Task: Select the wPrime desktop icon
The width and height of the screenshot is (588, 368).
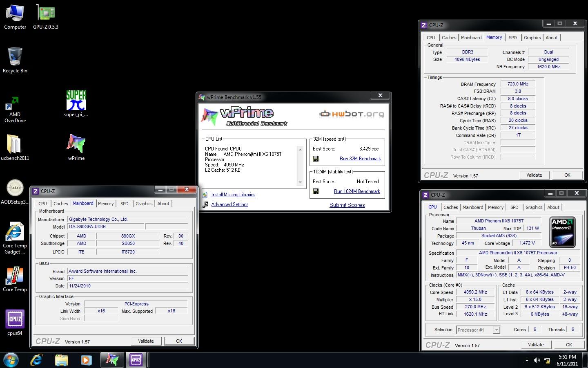Action: point(76,147)
